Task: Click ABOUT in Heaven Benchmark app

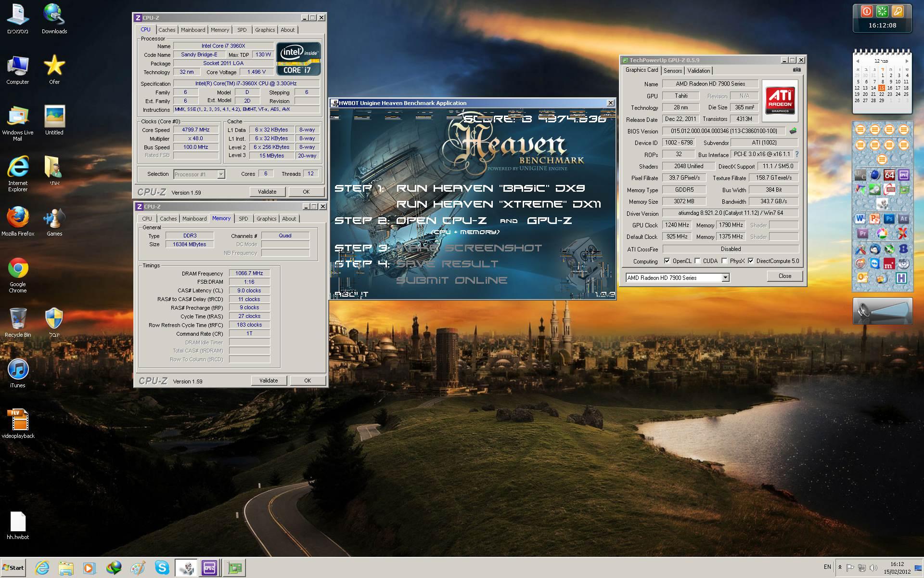Action: (x=351, y=294)
